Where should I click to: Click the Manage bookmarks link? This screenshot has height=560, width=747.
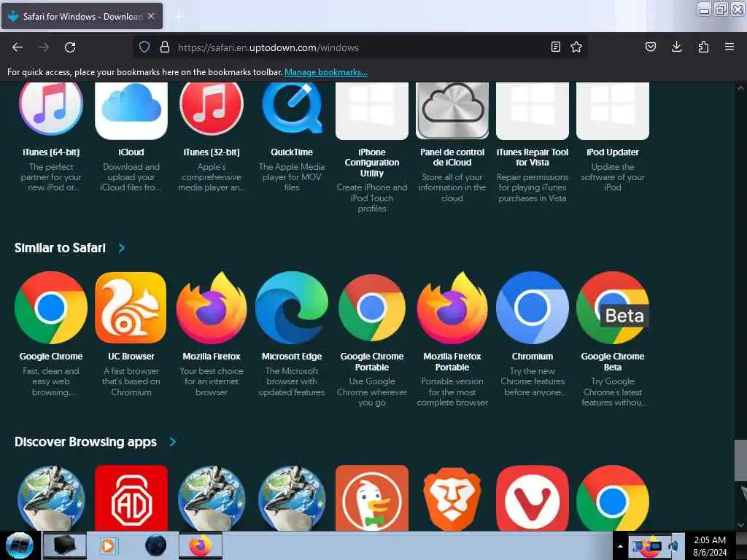point(326,72)
